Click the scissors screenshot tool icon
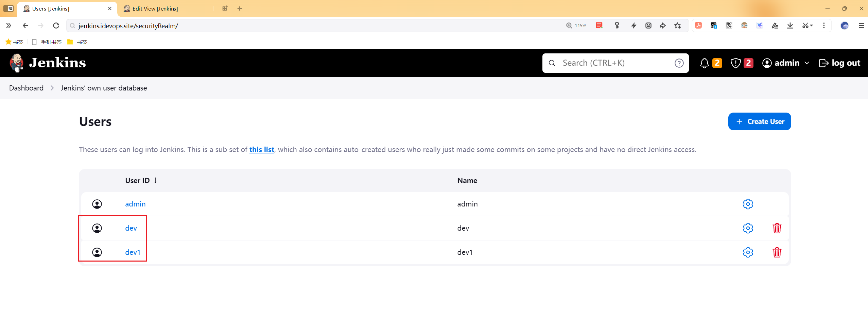 [805, 26]
